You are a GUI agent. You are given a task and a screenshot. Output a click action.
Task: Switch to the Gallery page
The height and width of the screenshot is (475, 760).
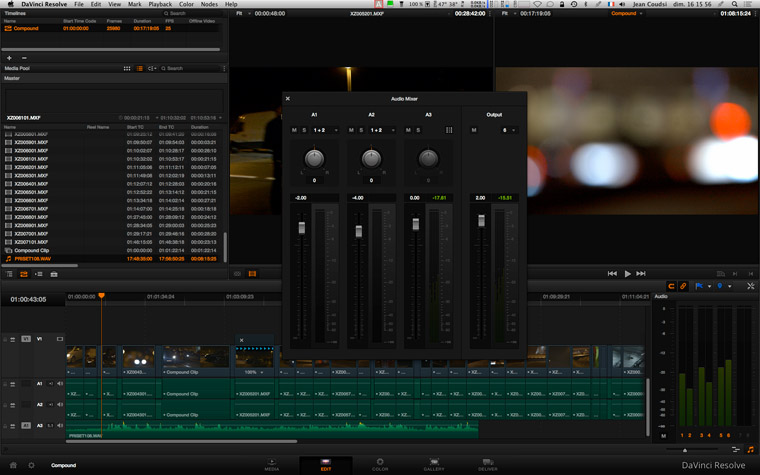pos(434,465)
